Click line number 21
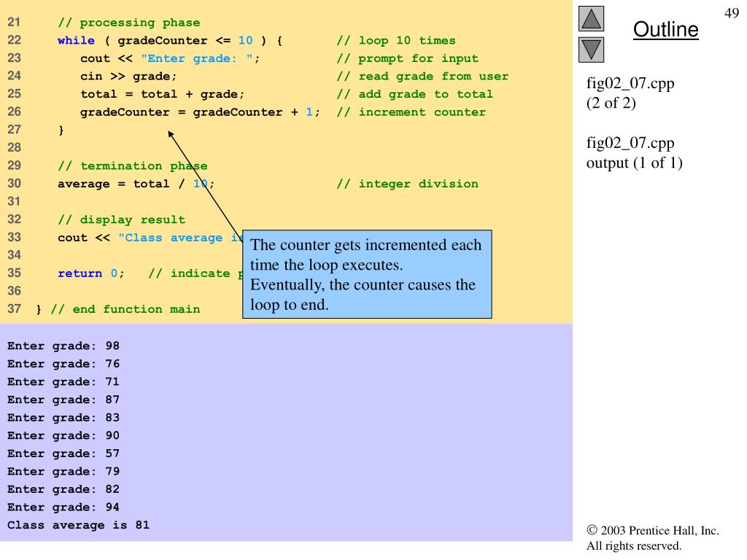 click(x=14, y=23)
